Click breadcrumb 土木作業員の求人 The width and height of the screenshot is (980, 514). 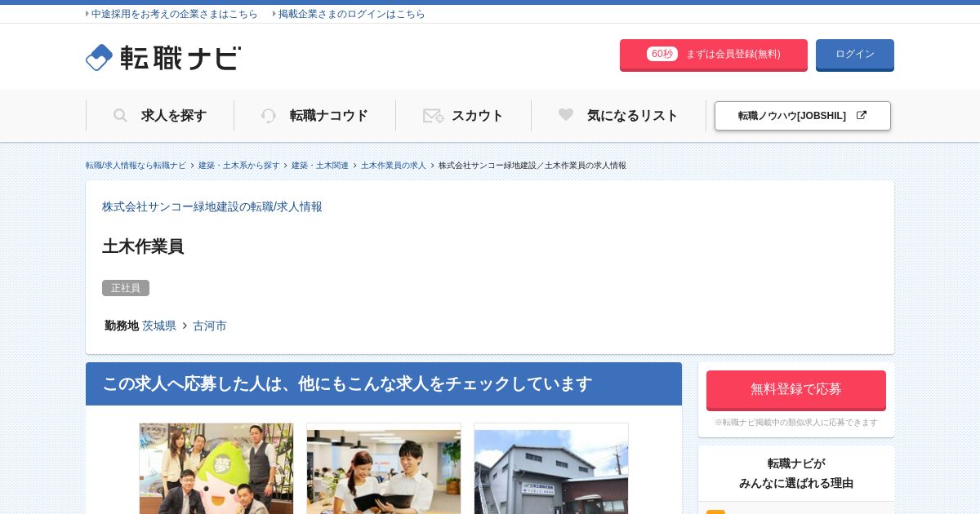click(x=394, y=166)
